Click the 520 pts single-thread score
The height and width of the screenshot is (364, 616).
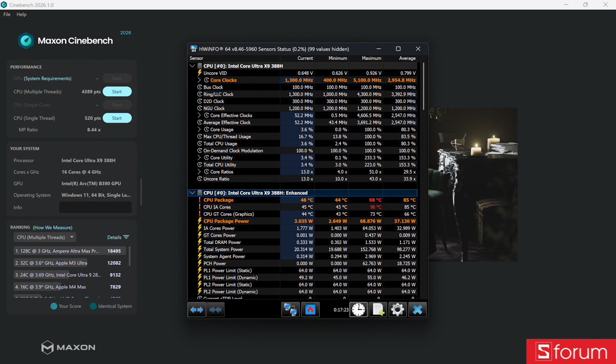pos(92,118)
